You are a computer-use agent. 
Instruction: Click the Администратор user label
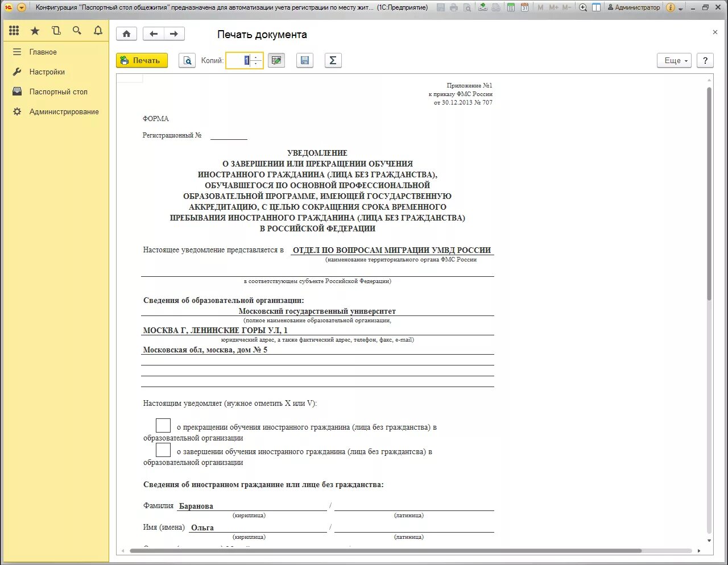634,7
